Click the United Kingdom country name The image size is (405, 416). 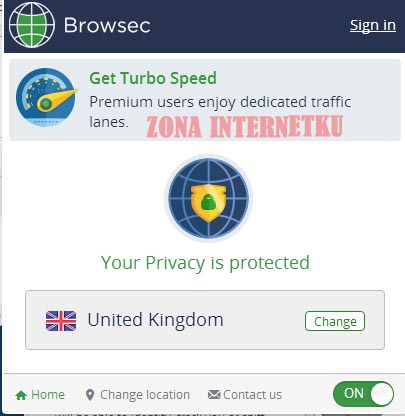(155, 320)
